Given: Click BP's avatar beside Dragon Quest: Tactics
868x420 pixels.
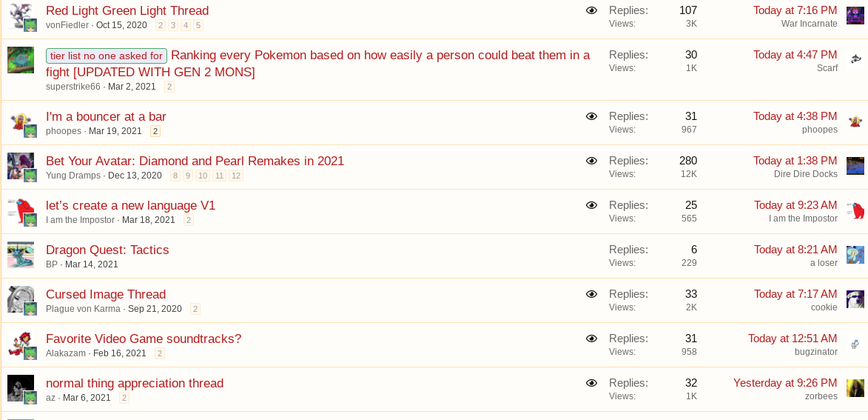Looking at the screenshot, I should (x=21, y=255).
